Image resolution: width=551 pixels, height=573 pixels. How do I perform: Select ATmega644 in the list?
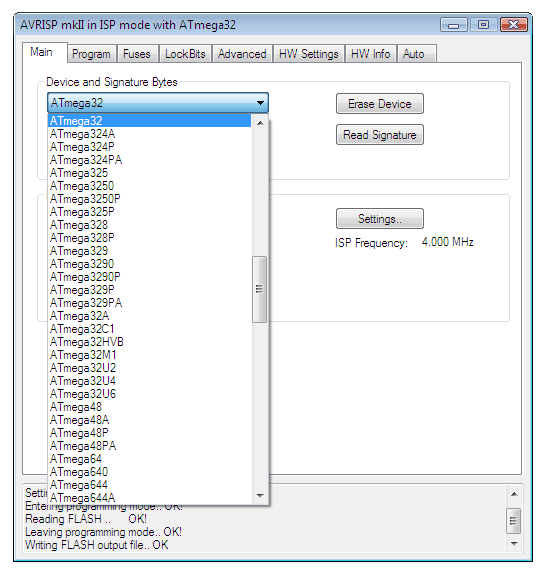pyautogui.click(x=149, y=485)
